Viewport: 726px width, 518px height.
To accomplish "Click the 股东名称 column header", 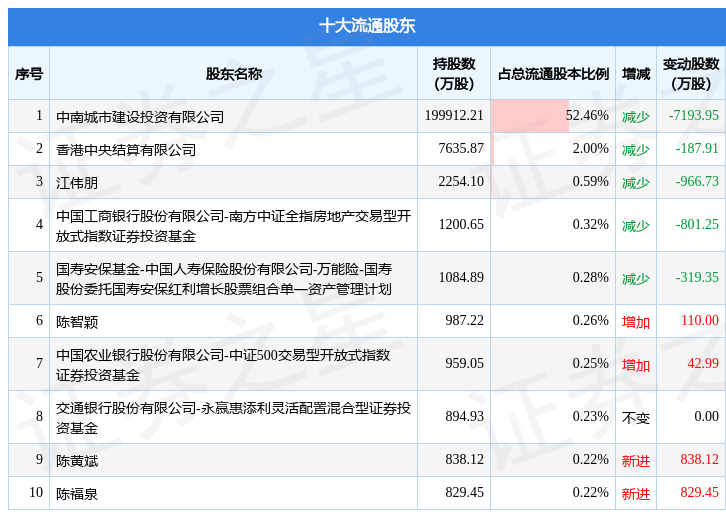I will [234, 74].
